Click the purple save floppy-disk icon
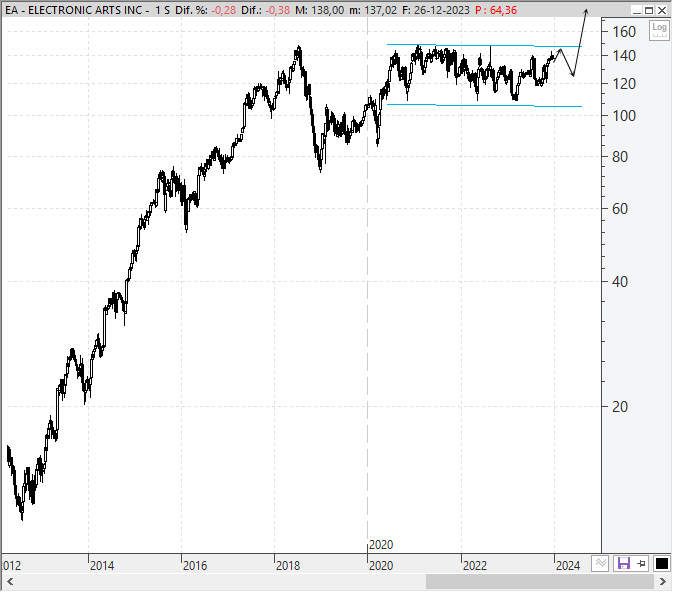Screen dimensions: 673x592 tap(623, 563)
